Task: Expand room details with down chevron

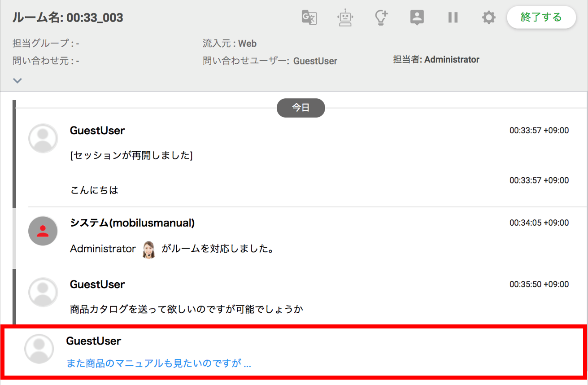Action: point(17,81)
